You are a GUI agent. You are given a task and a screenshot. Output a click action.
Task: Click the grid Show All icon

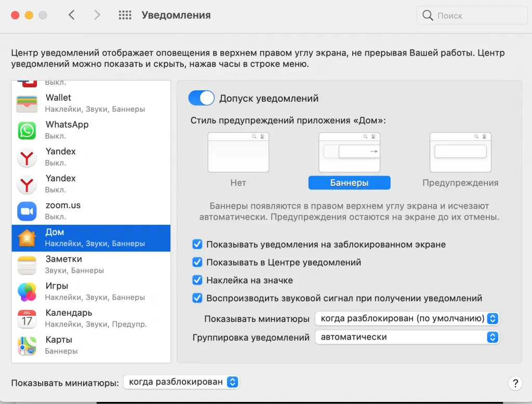tap(125, 15)
